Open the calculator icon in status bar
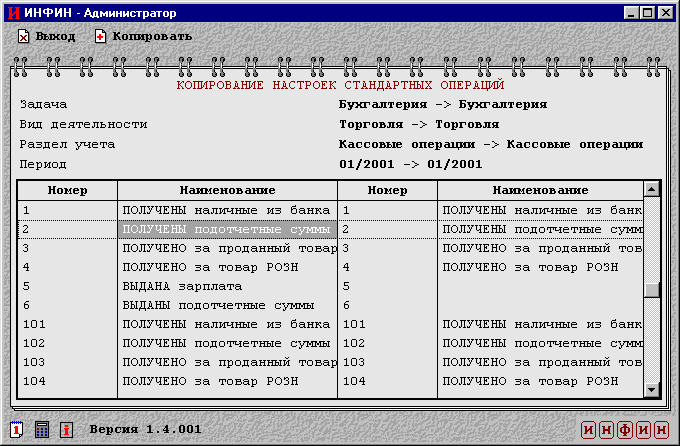 (42, 429)
